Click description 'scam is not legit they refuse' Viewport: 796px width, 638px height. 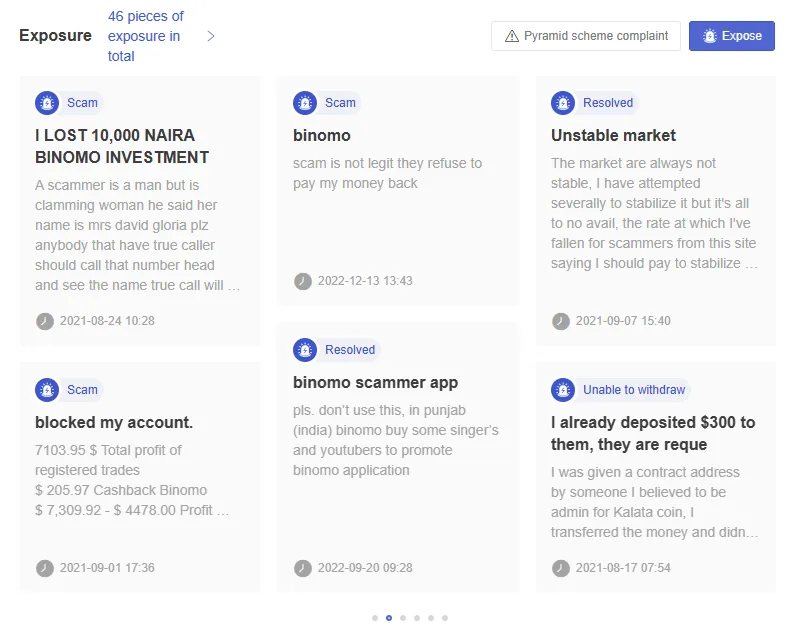point(387,174)
